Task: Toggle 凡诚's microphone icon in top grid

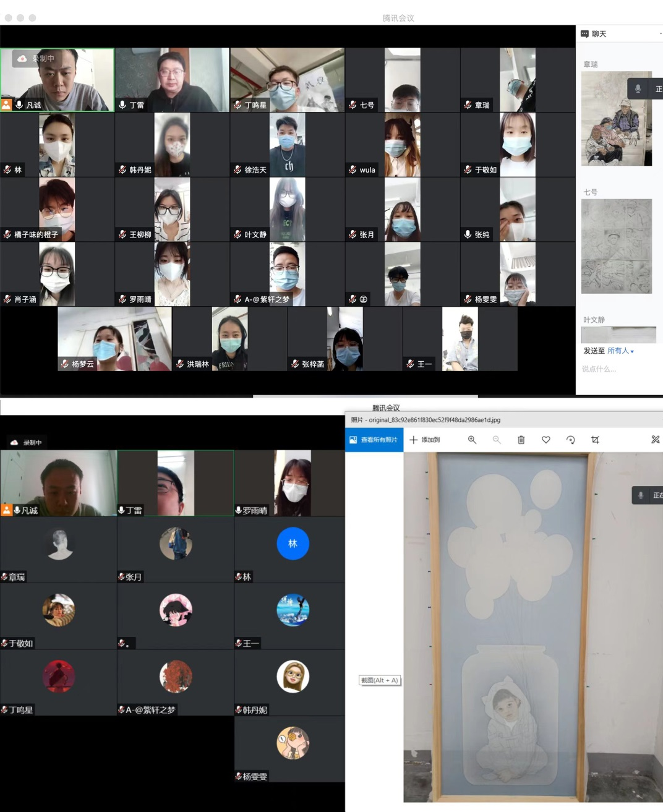Action: (x=20, y=105)
